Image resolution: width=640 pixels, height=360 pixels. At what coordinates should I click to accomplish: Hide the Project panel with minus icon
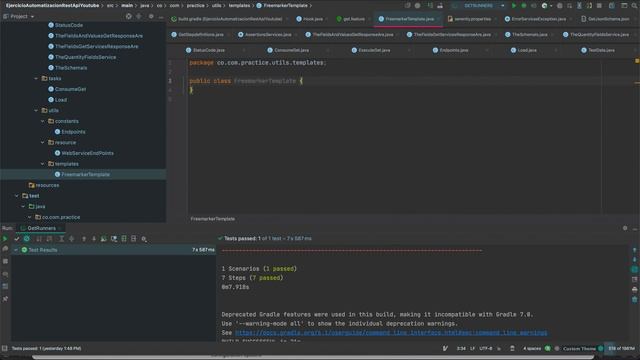click(x=161, y=16)
